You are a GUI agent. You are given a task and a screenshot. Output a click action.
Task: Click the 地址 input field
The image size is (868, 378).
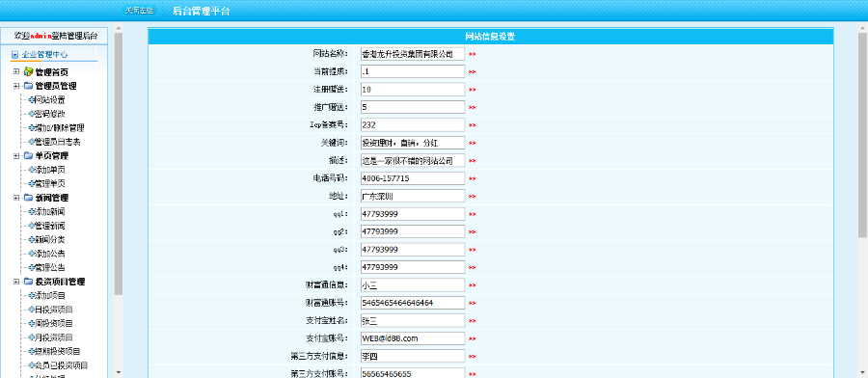tap(413, 196)
